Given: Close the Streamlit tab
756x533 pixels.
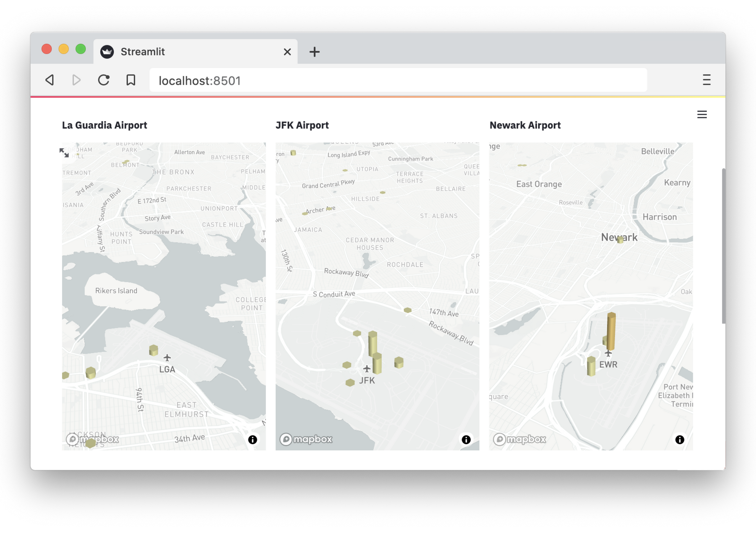Looking at the screenshot, I should tap(287, 52).
